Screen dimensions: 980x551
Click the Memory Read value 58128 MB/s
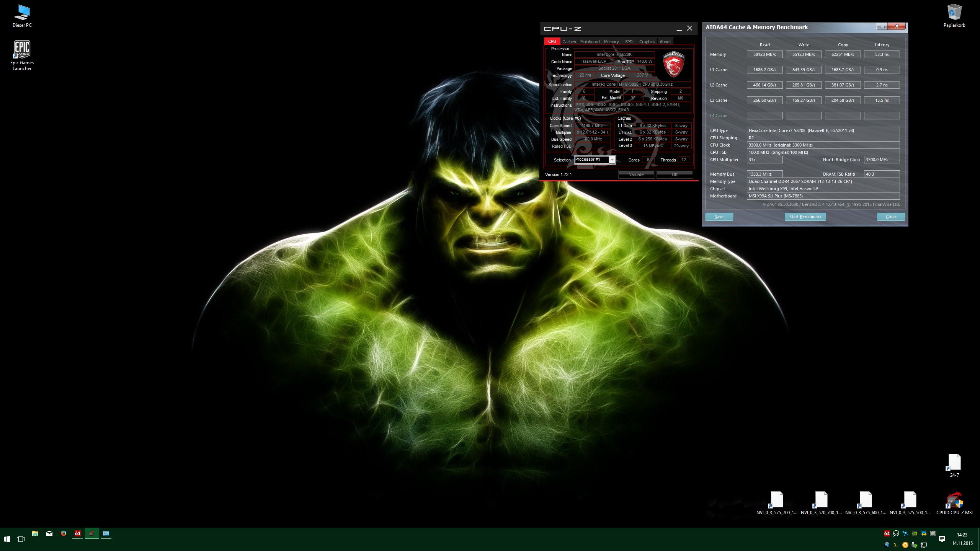point(764,54)
